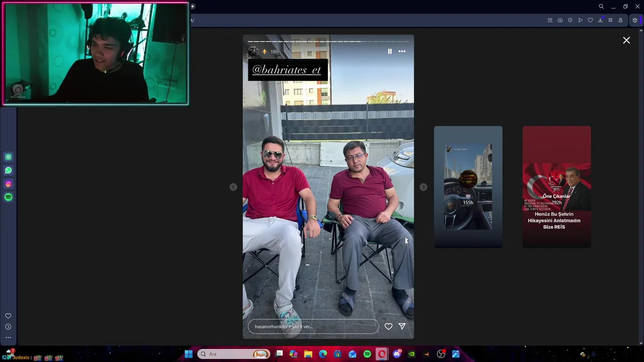Take a snapshot with the camera icon

(x=560, y=20)
